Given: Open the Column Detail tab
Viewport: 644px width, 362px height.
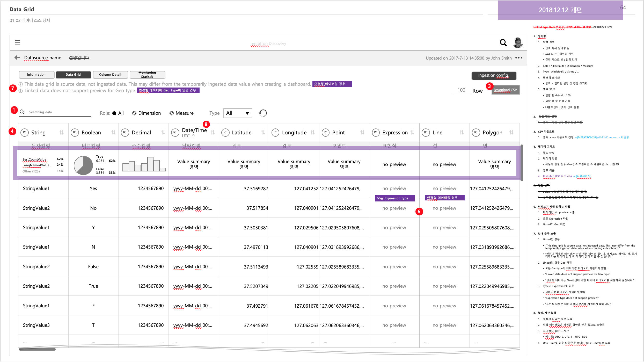Looking at the screenshot, I should click(110, 75).
